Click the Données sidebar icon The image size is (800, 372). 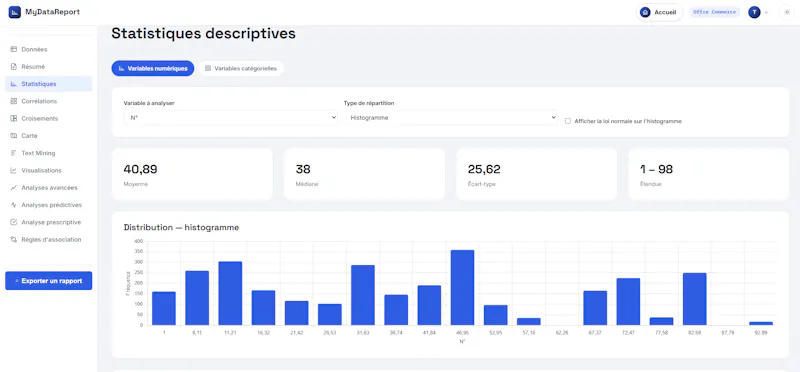coord(14,49)
